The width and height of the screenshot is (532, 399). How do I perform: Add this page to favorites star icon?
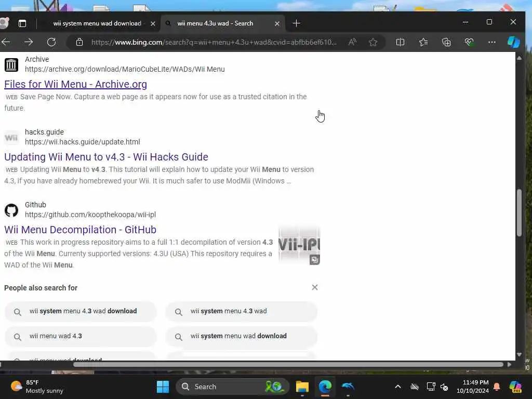tap(373, 42)
